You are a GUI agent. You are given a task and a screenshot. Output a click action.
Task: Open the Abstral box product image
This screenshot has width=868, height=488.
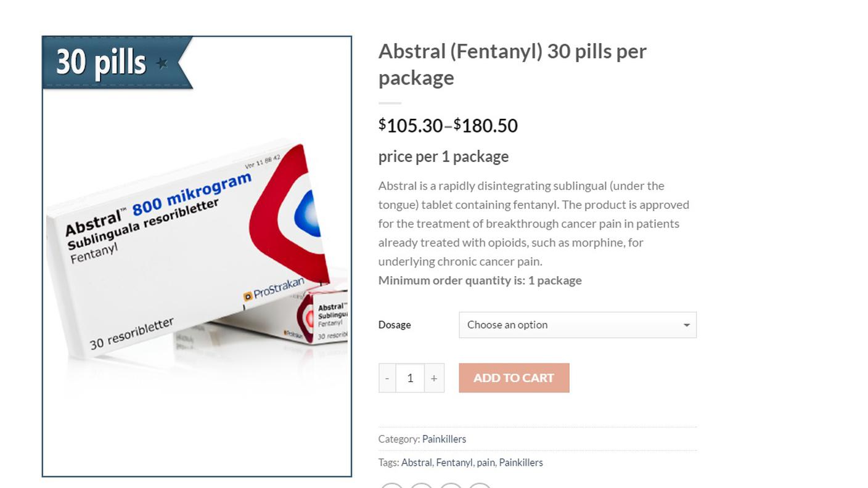197,256
